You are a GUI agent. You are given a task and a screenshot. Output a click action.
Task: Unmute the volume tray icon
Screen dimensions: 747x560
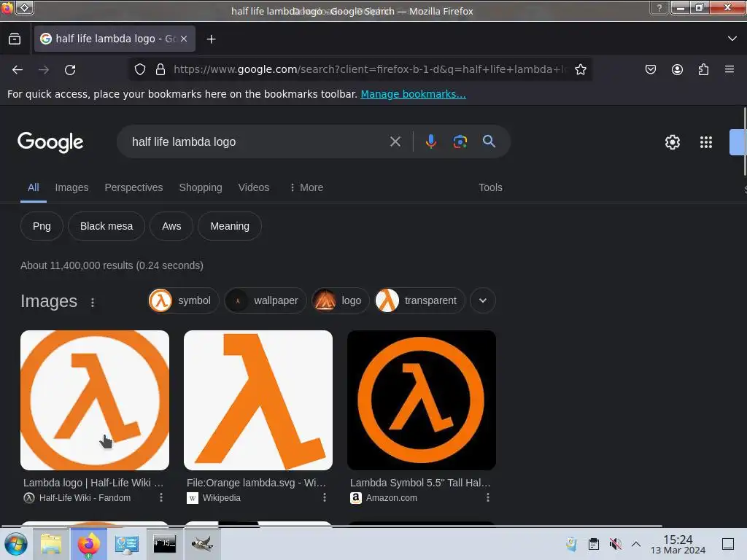615,544
